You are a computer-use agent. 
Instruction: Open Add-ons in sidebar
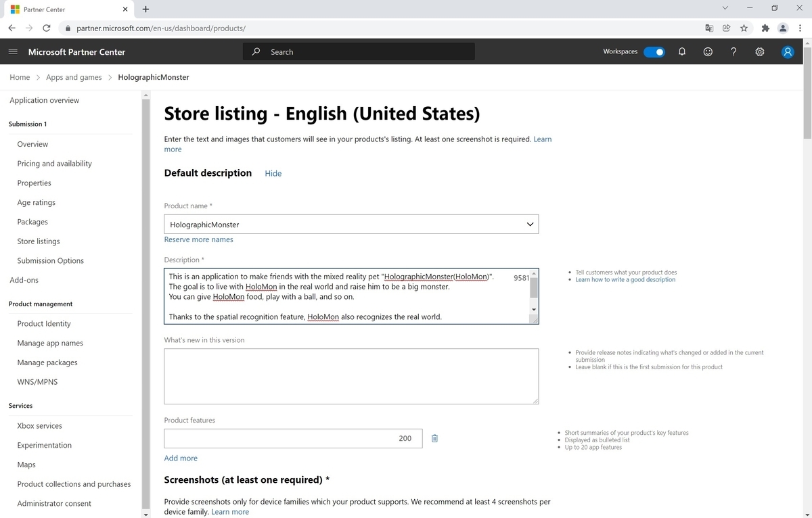(x=24, y=280)
